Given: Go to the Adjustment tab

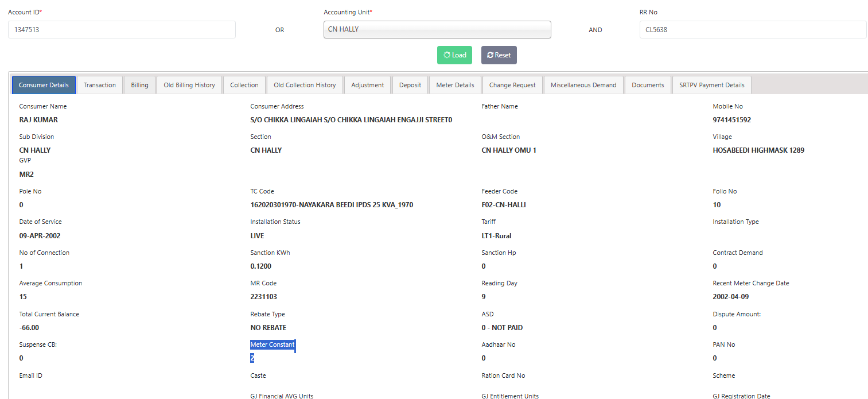Looking at the screenshot, I should (368, 85).
